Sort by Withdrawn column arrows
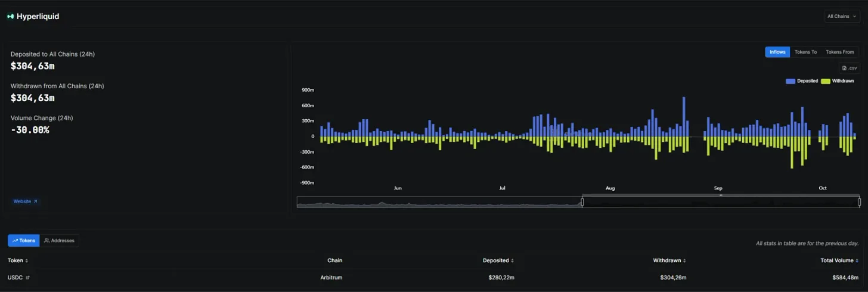Screen dimensions: 868x292 684,260
